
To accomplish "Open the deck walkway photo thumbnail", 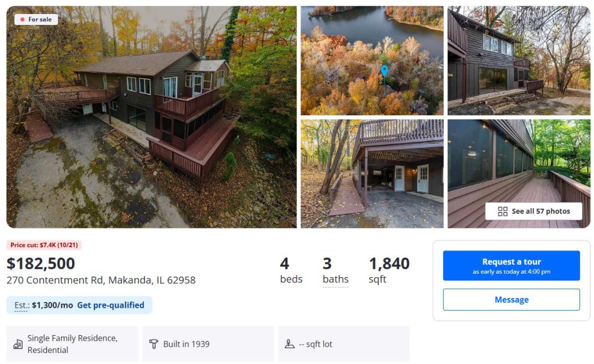I will (x=519, y=174).
